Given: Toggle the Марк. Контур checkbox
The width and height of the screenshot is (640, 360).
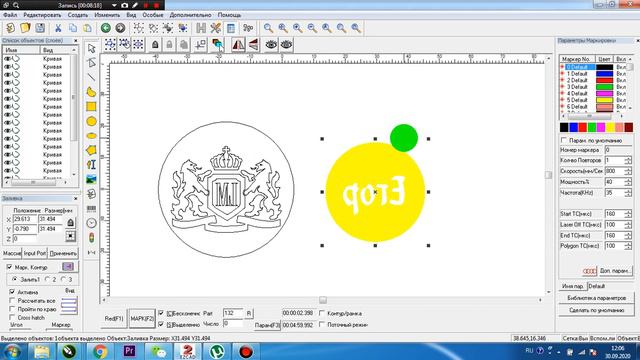Looking at the screenshot, I should tap(9, 267).
